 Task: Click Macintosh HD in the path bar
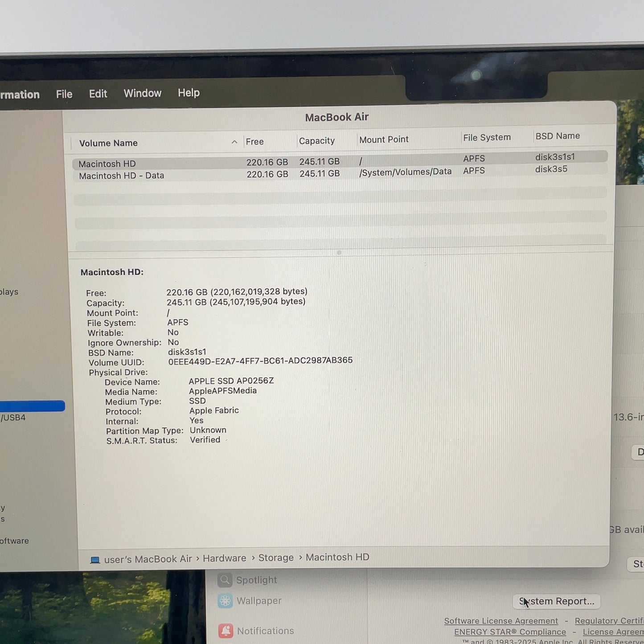337,557
